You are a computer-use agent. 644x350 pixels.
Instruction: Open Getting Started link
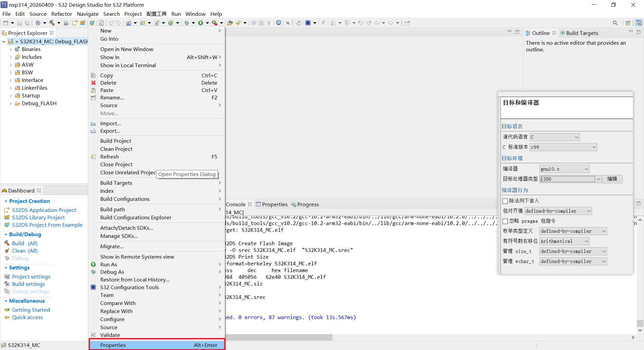point(31,310)
